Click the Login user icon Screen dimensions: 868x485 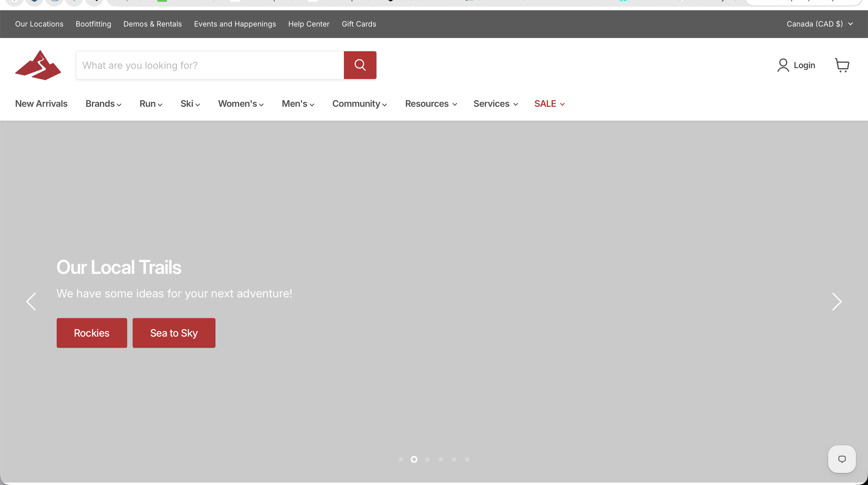[783, 65]
